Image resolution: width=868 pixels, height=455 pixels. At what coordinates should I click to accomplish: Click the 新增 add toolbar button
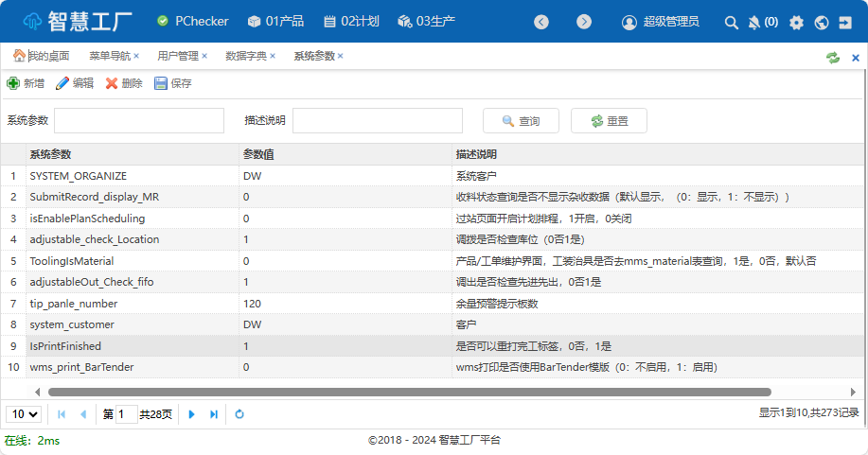point(26,83)
